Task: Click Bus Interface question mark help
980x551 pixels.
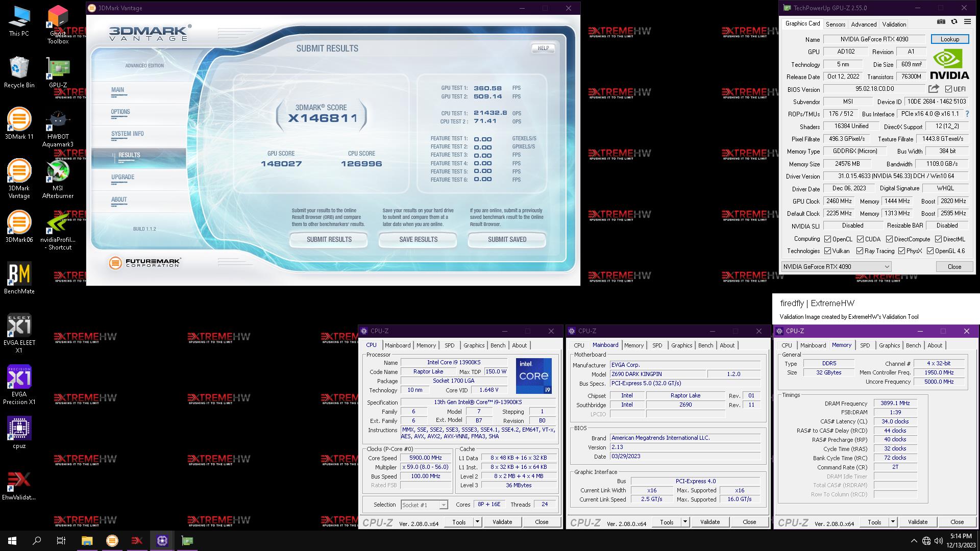Action: 967,114
